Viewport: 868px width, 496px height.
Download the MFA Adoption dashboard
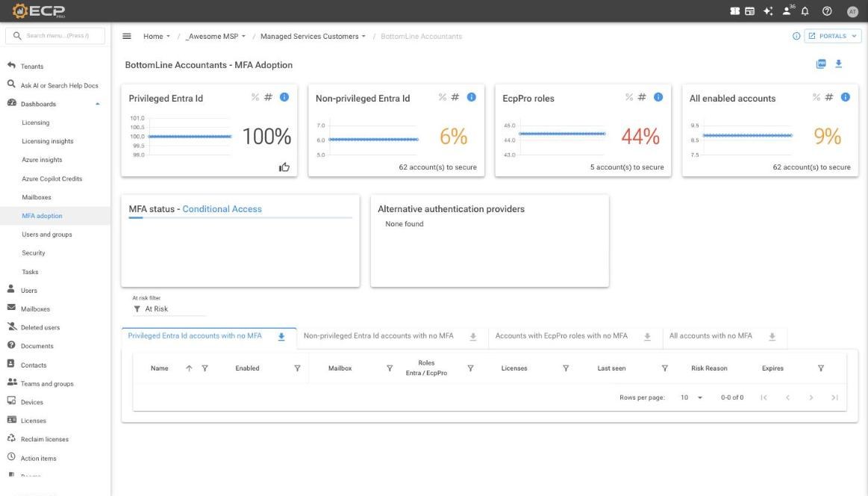point(839,63)
